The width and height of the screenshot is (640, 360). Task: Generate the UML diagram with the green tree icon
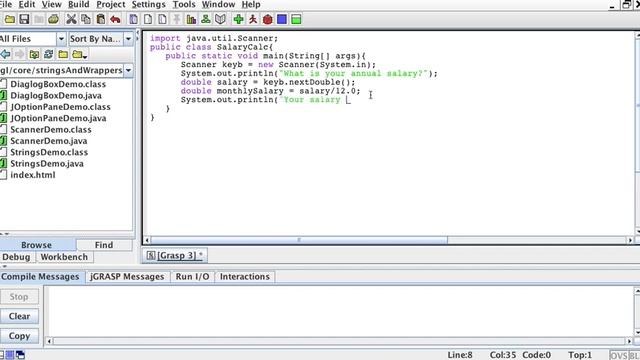point(206,19)
